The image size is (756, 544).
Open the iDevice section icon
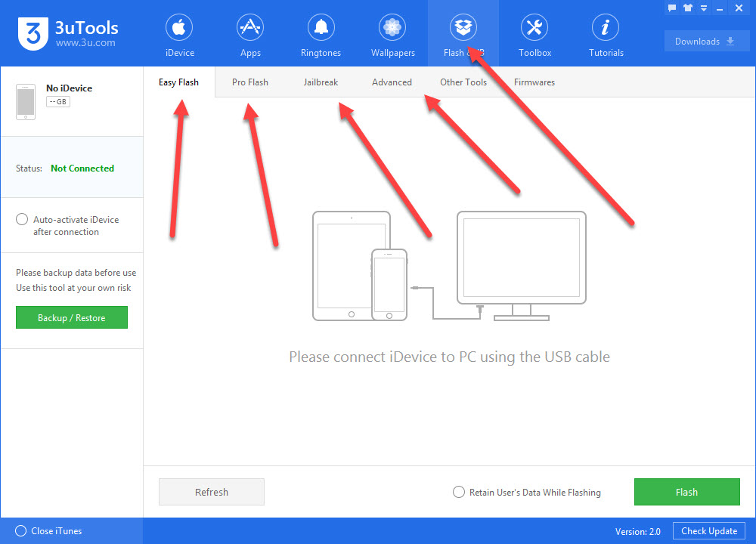(x=179, y=27)
